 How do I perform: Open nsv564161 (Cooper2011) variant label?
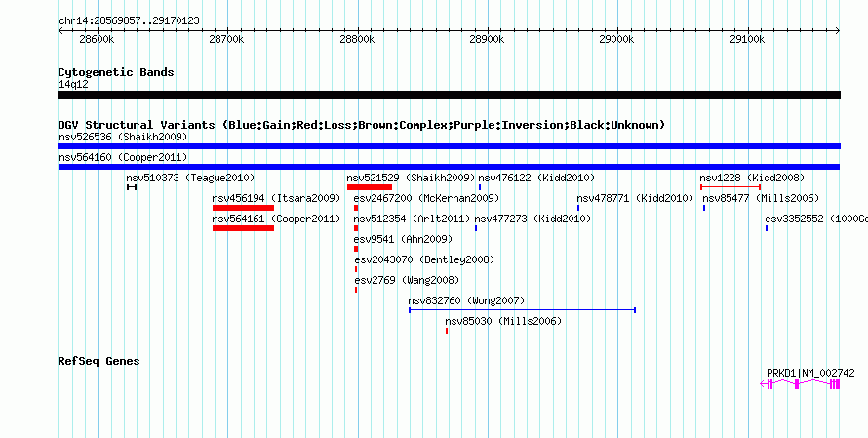[276, 219]
